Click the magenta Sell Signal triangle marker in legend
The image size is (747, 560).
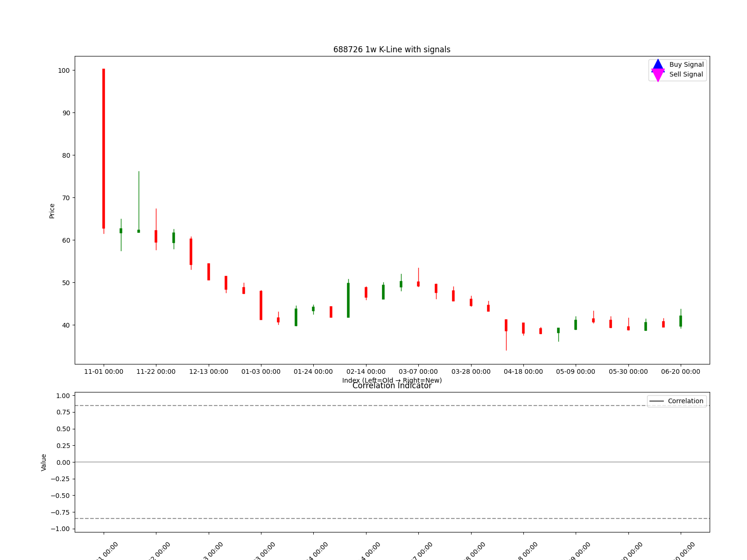coord(657,75)
